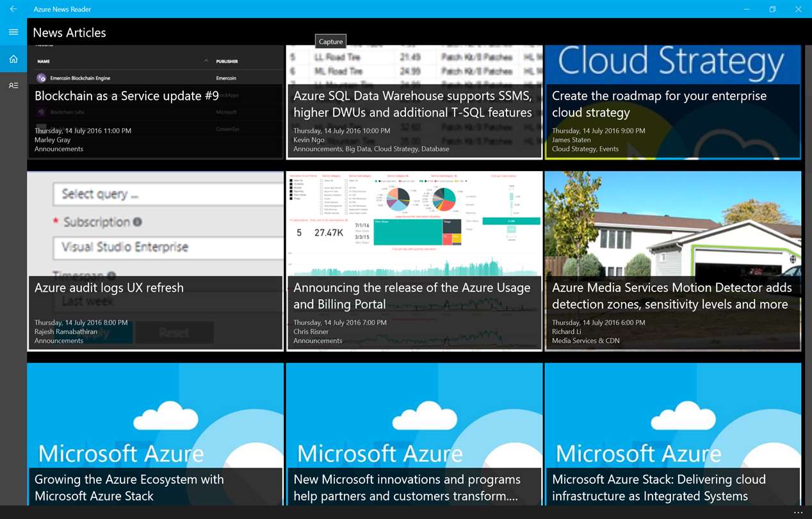The height and width of the screenshot is (519, 812).
Task: Click author name Rajesh Ramabathiran
Action: pyautogui.click(x=67, y=332)
